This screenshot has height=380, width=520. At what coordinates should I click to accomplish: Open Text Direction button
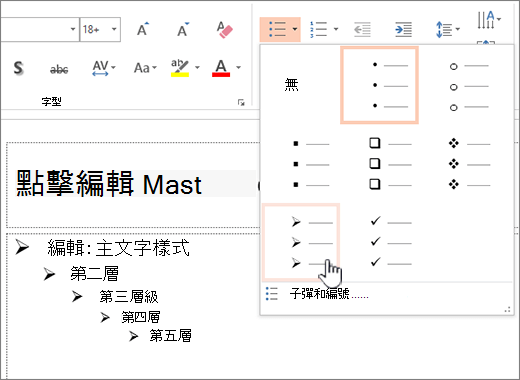[x=489, y=20]
